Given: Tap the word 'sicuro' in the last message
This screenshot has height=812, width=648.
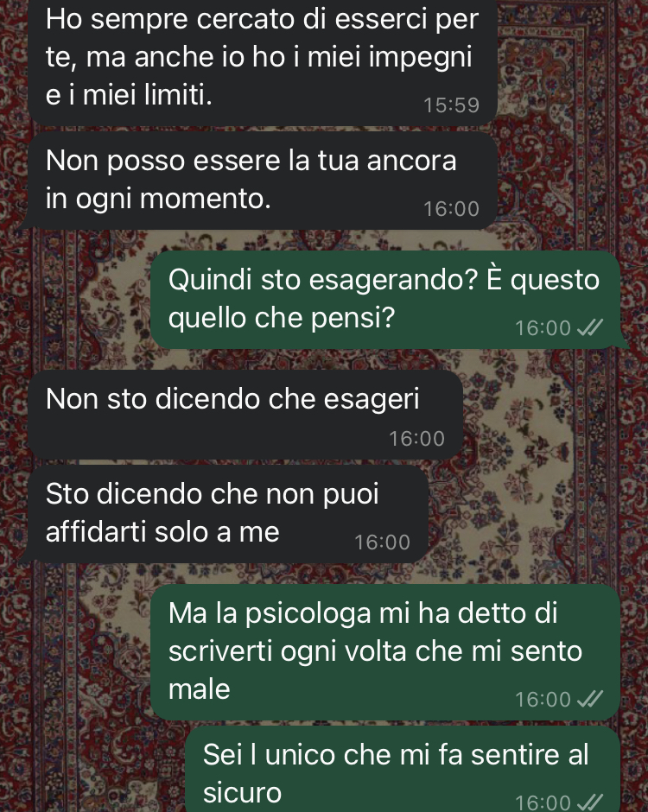Looking at the screenshot, I should click(x=243, y=792).
